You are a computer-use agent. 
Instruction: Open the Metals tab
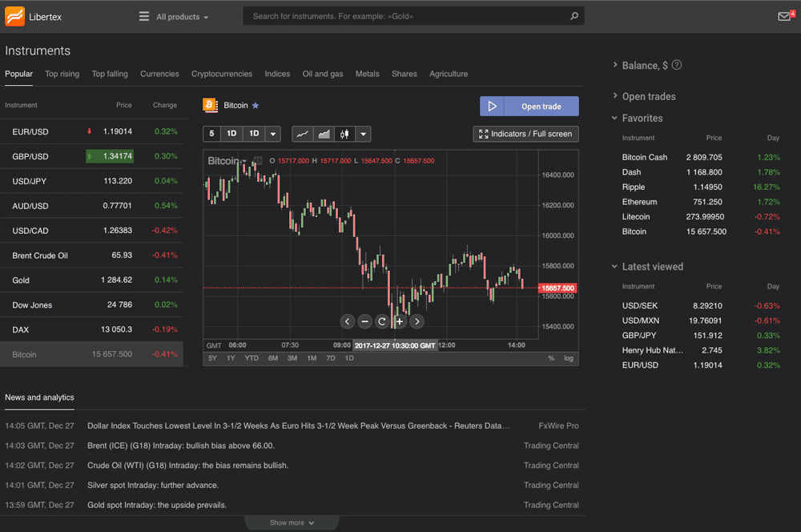pos(368,74)
